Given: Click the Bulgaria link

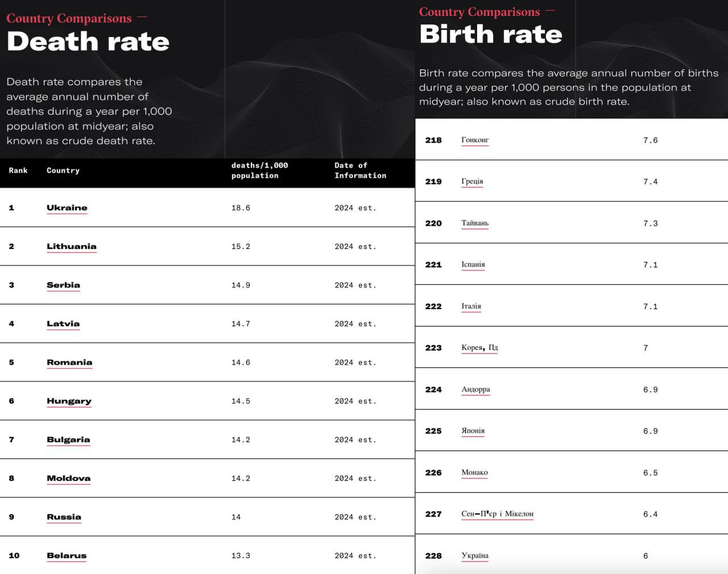Looking at the screenshot, I should coord(68,440).
